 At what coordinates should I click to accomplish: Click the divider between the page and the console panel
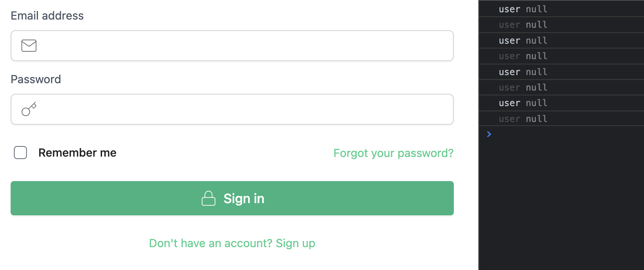click(478, 135)
